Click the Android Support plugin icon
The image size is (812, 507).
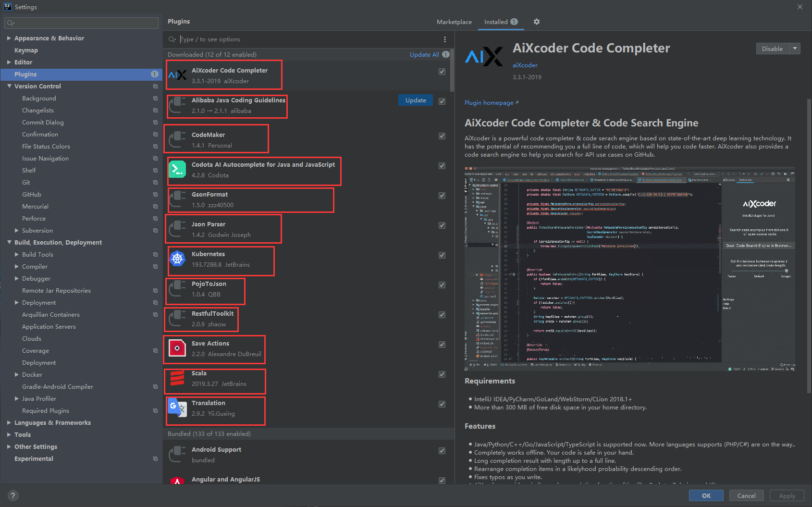(177, 455)
